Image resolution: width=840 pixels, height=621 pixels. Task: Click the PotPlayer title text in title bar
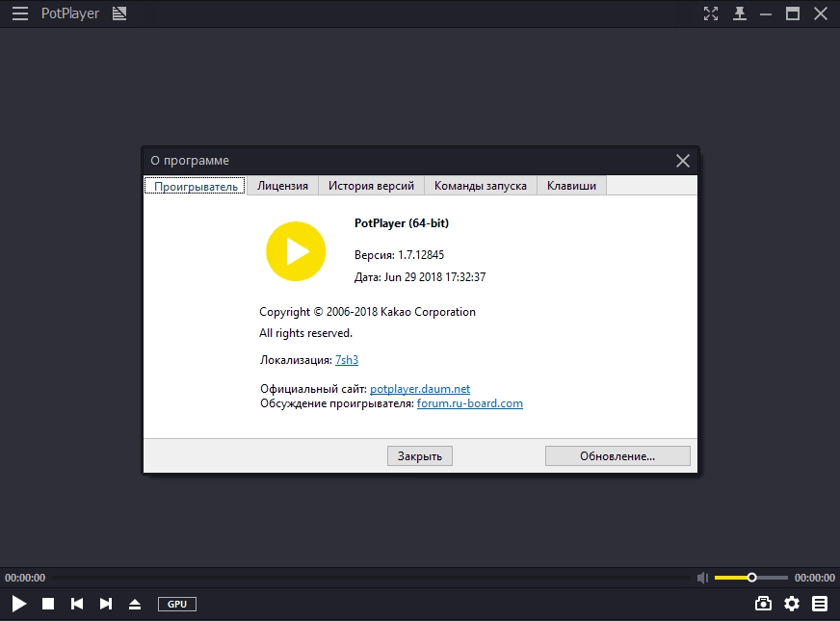(x=70, y=13)
